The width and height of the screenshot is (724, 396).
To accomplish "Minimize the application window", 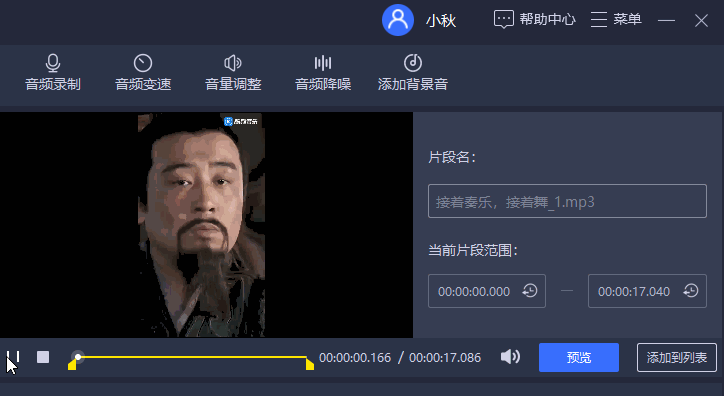I will 666,20.
